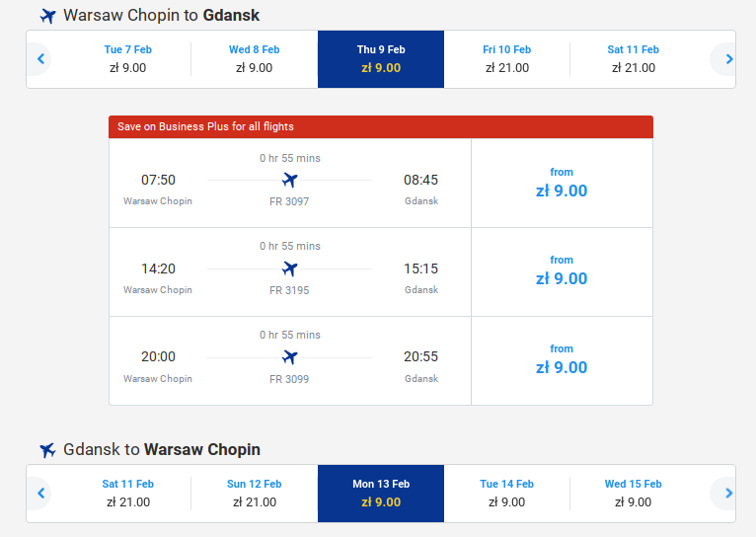Select the 07:50 flight price zł 9.00
Screen dimensions: 756x537
(x=562, y=184)
